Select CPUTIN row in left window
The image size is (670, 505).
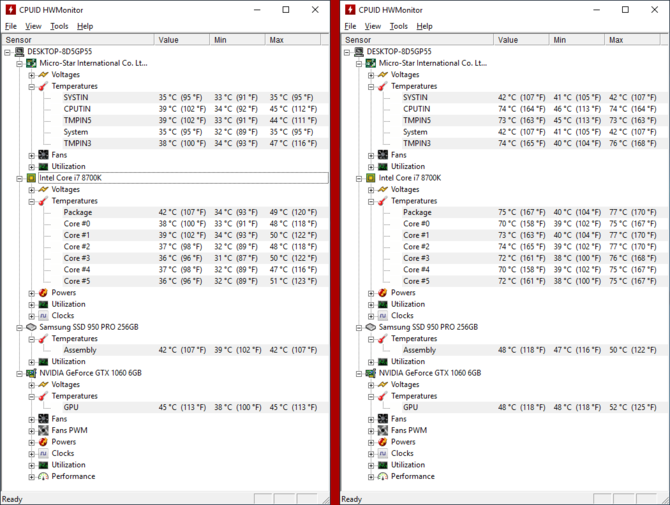pyautogui.click(x=196, y=109)
